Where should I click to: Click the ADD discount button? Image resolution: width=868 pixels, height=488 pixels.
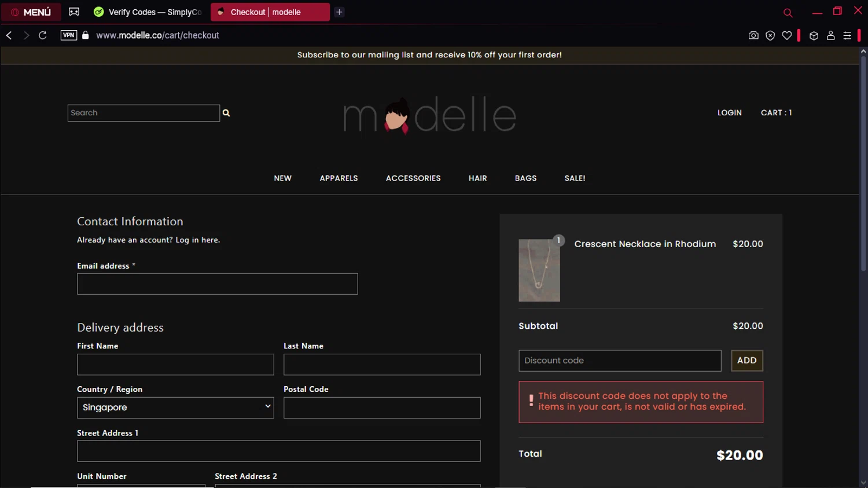tap(747, 361)
